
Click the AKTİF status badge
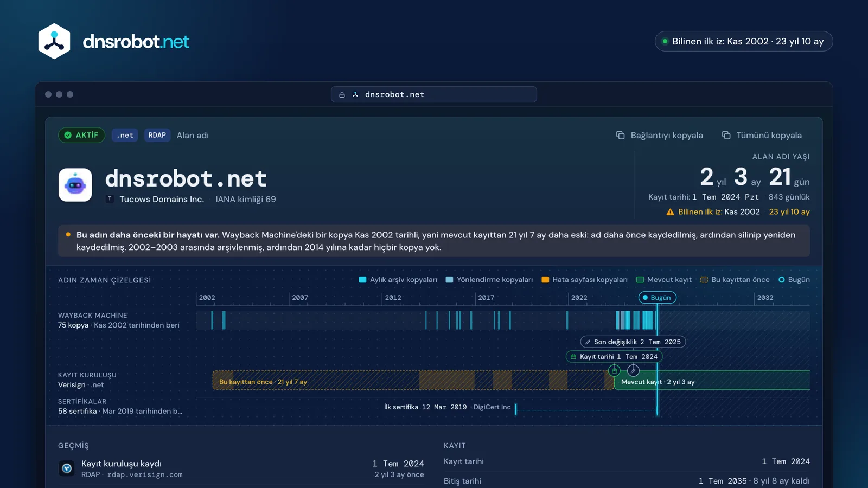81,135
